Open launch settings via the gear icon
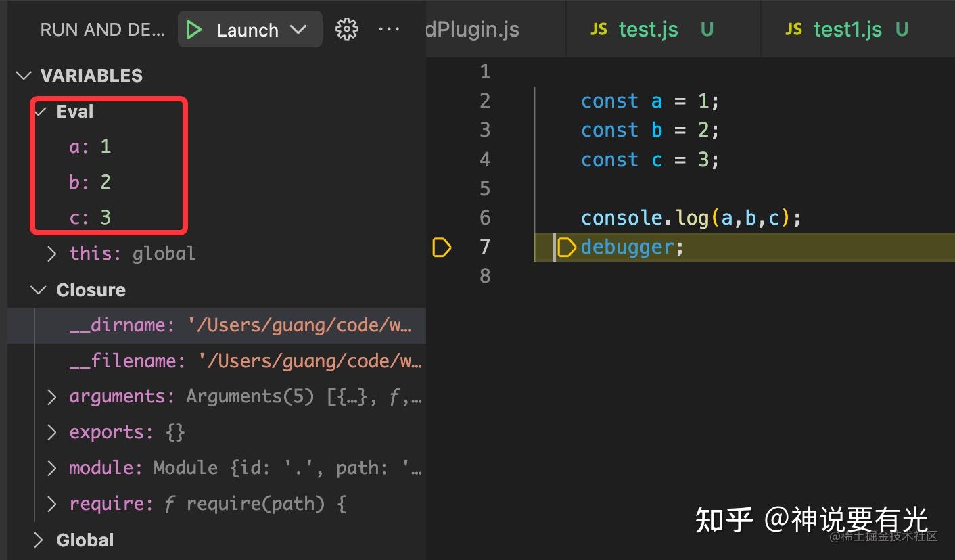 346,29
